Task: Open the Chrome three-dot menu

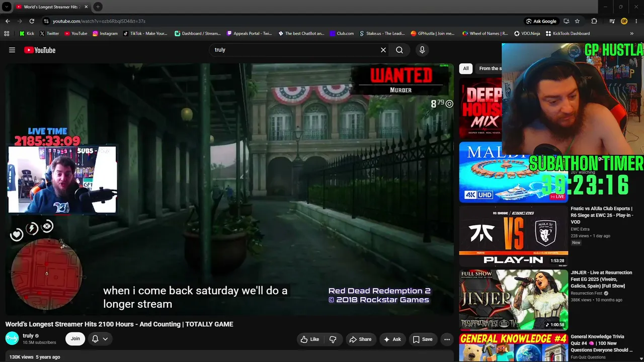Action: (636, 21)
